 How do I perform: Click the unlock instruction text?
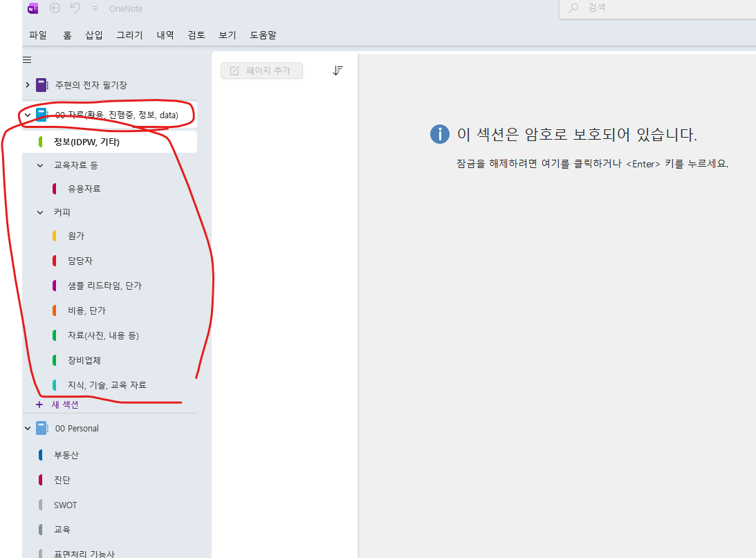click(592, 164)
